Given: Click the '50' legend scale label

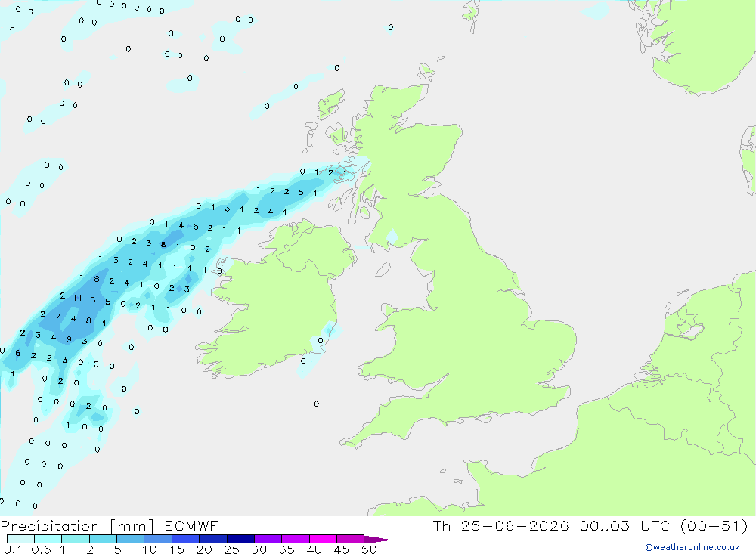Looking at the screenshot, I should click(369, 549).
